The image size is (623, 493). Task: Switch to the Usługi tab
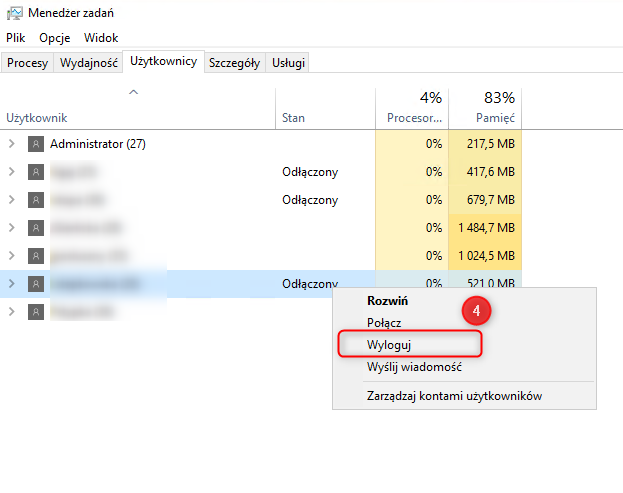pyautogui.click(x=288, y=63)
